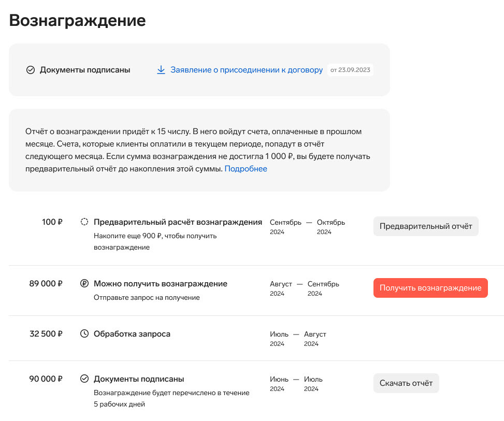Click the 89 000 ₽ amount
Image resolution: width=504 pixels, height=421 pixels.
tap(46, 284)
